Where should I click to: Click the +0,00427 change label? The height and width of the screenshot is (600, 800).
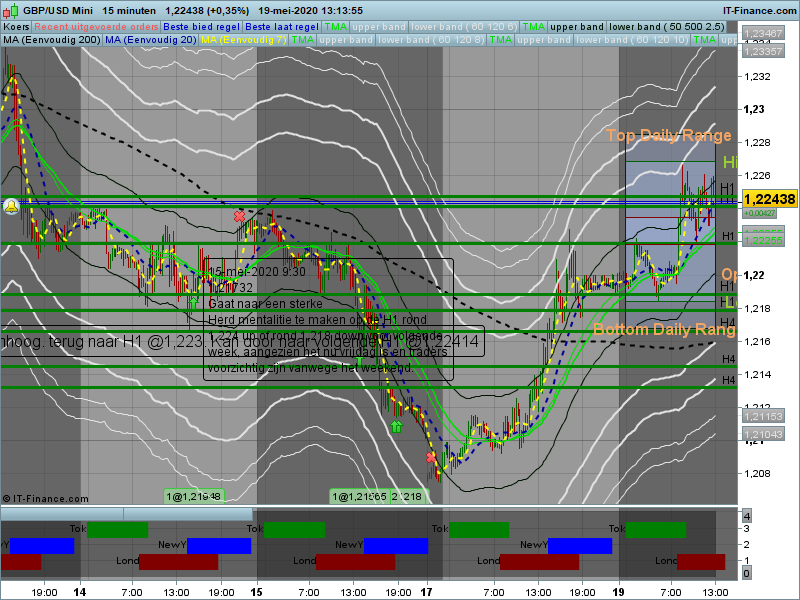(759, 213)
